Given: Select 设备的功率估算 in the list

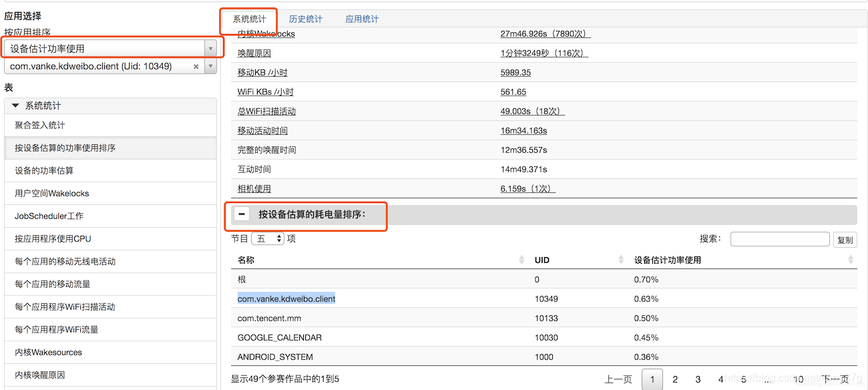Looking at the screenshot, I should coord(110,171).
